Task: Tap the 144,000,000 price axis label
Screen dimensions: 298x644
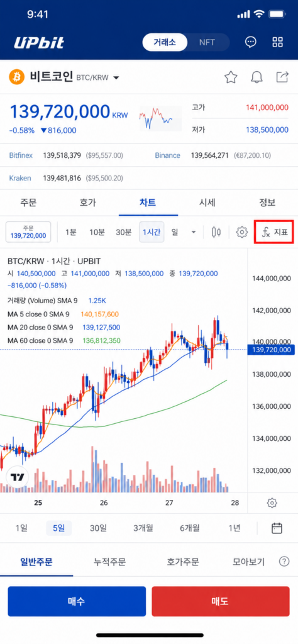Action: pyautogui.click(x=273, y=279)
